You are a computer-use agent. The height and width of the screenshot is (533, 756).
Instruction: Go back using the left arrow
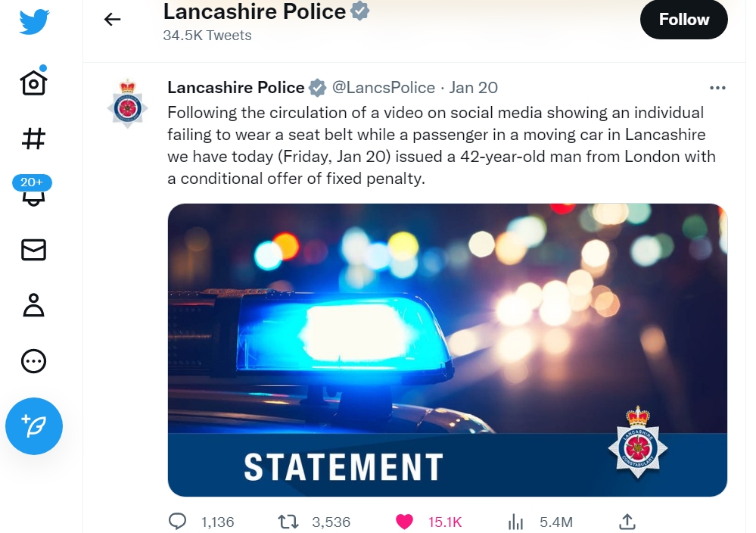point(112,19)
